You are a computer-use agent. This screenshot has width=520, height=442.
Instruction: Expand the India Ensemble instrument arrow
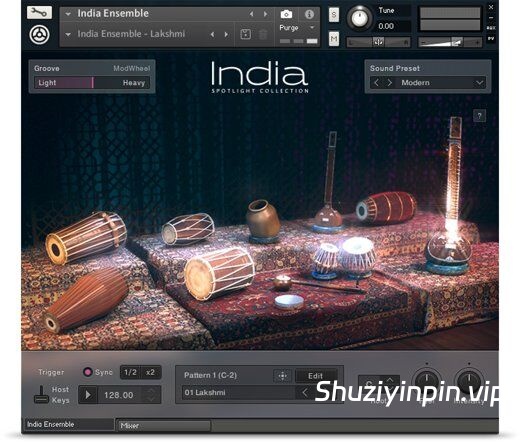(x=68, y=14)
